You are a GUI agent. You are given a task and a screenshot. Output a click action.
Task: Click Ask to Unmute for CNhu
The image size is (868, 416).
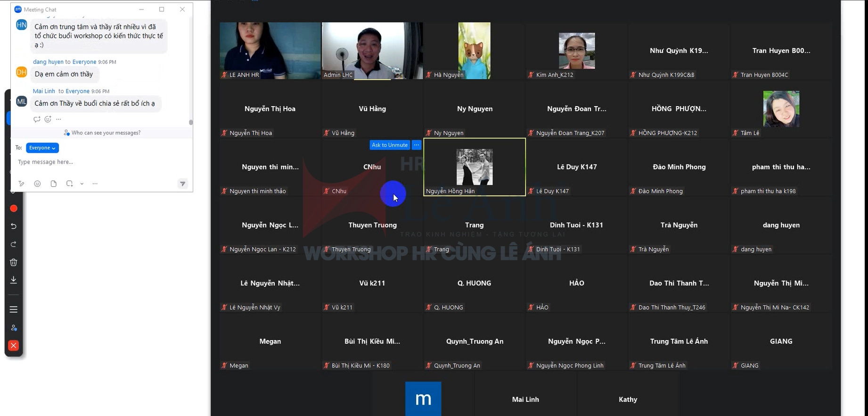(389, 145)
